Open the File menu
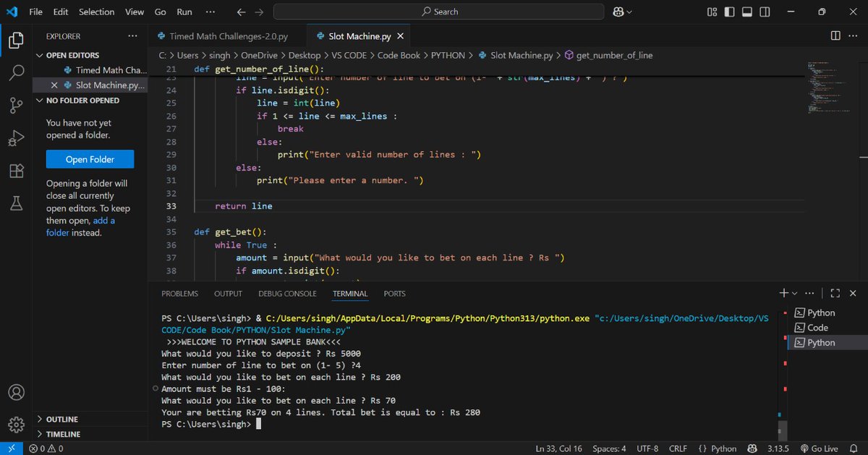 pos(36,12)
